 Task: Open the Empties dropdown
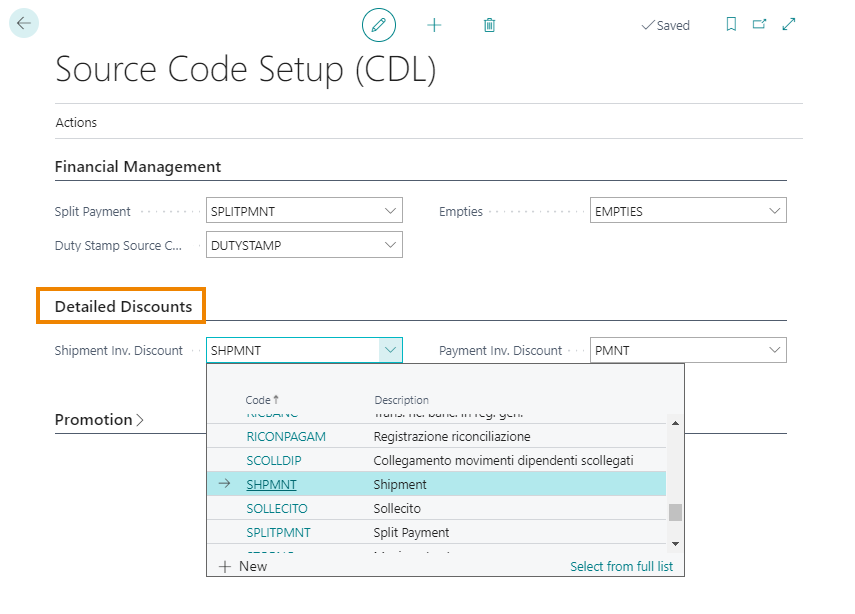[774, 211]
